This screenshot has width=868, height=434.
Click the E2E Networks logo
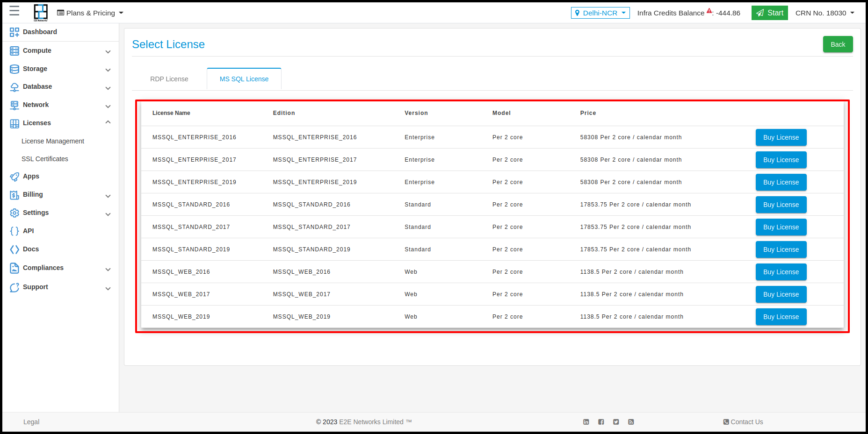[x=41, y=13]
